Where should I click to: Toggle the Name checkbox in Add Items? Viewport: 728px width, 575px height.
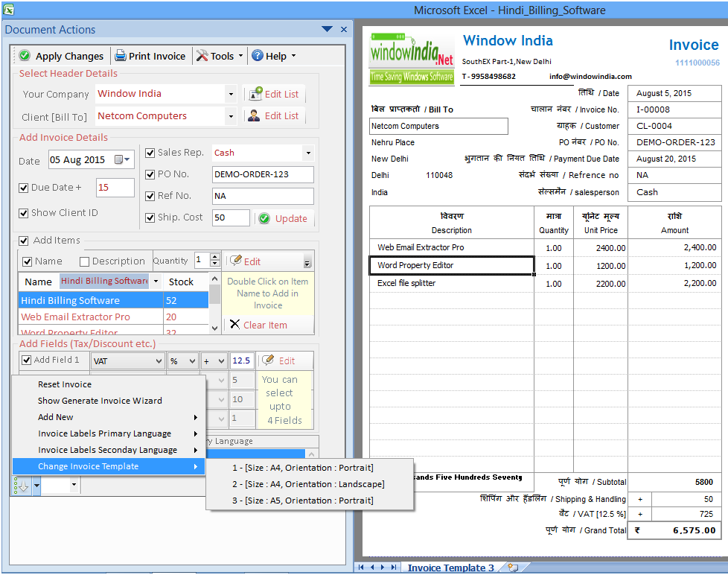[x=27, y=261]
